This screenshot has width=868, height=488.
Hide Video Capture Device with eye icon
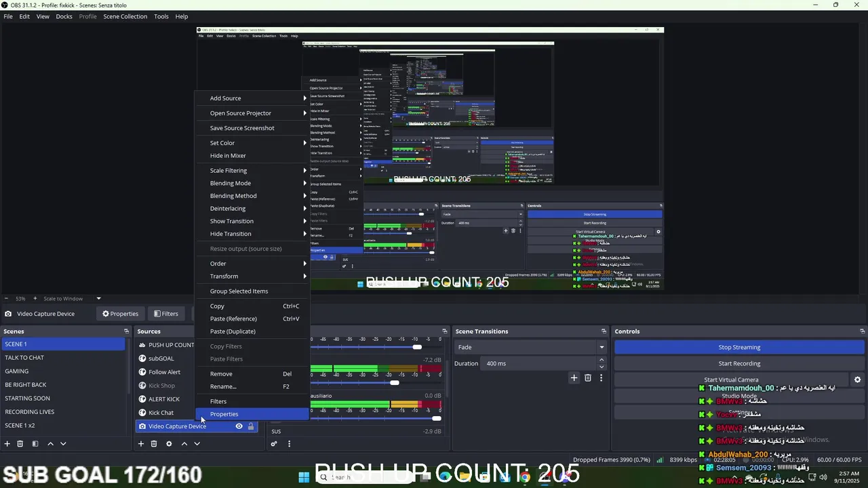click(239, 426)
